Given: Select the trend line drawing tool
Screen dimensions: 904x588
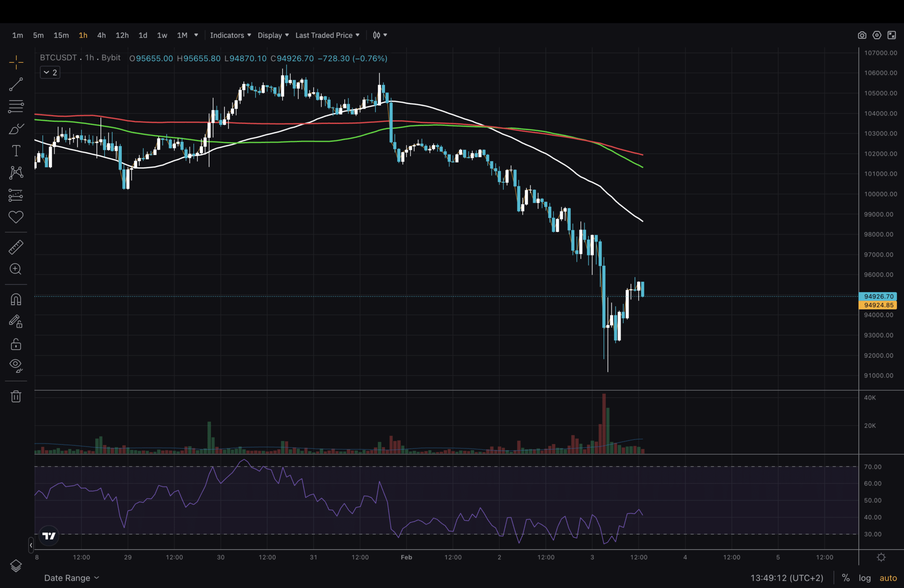Looking at the screenshot, I should click(x=16, y=84).
